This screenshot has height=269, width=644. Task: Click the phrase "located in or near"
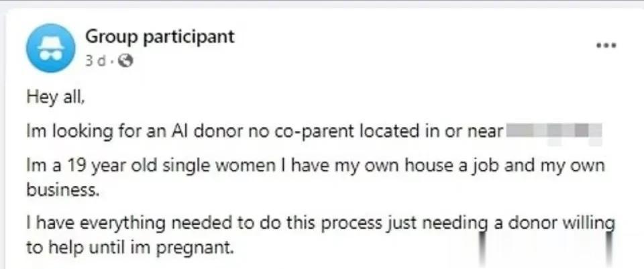[429, 131]
